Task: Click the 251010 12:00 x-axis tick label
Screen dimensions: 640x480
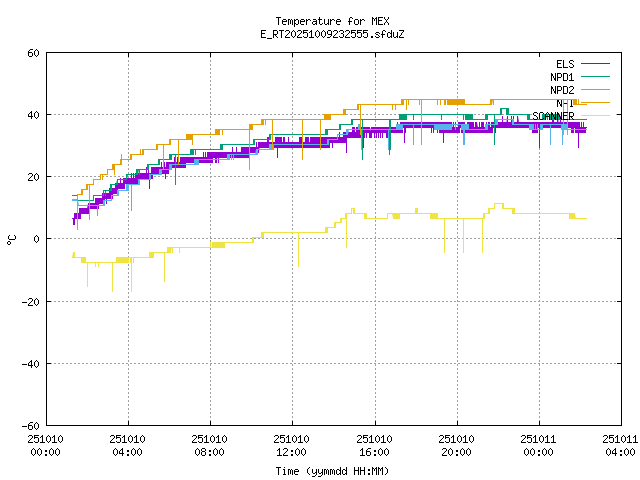Action: coord(292,445)
